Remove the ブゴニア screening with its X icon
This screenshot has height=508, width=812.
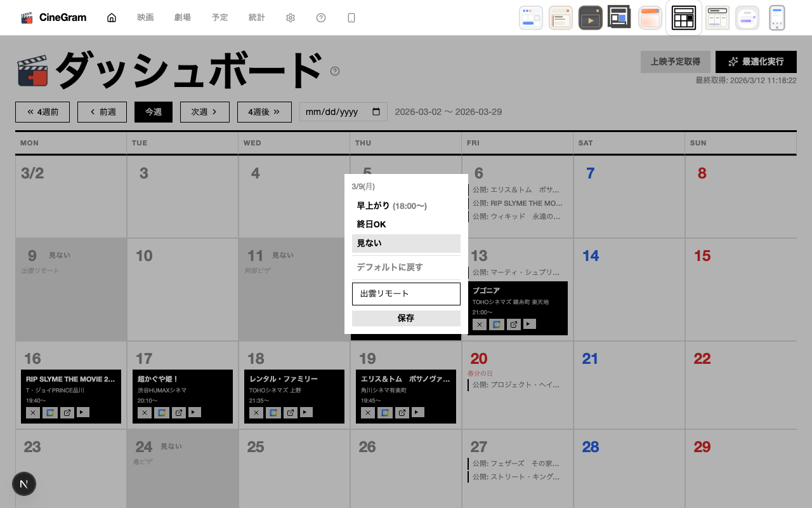pos(480,324)
